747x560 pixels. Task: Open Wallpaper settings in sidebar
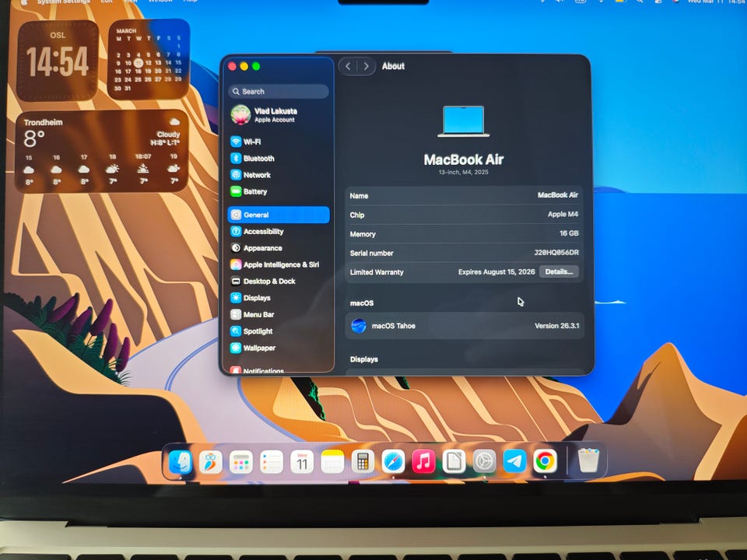click(279, 348)
